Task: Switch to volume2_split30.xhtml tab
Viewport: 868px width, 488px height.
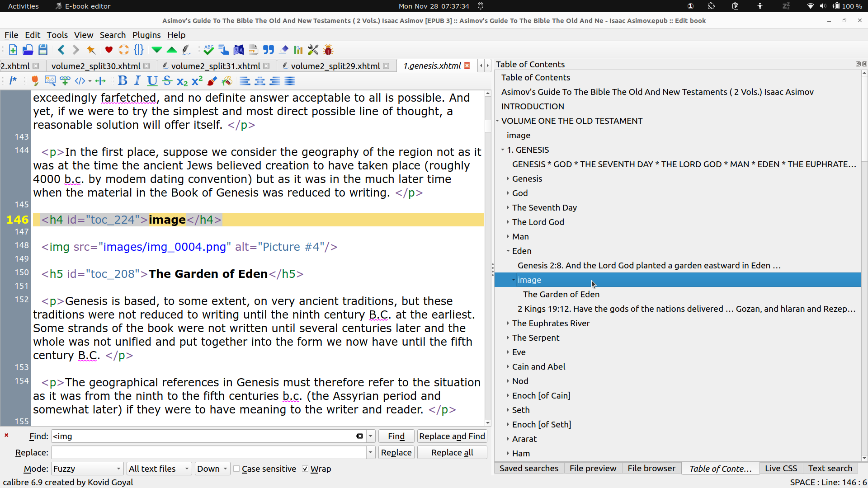Action: [96, 66]
